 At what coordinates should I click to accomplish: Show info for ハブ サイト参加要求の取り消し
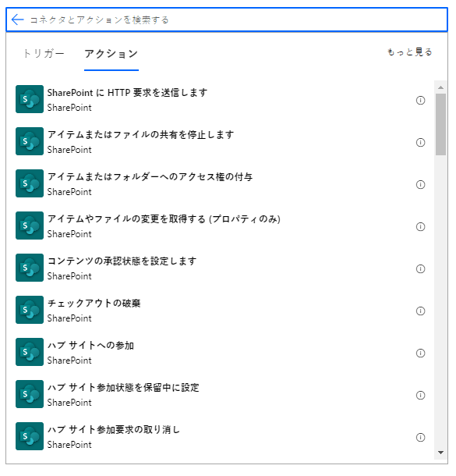click(x=420, y=438)
